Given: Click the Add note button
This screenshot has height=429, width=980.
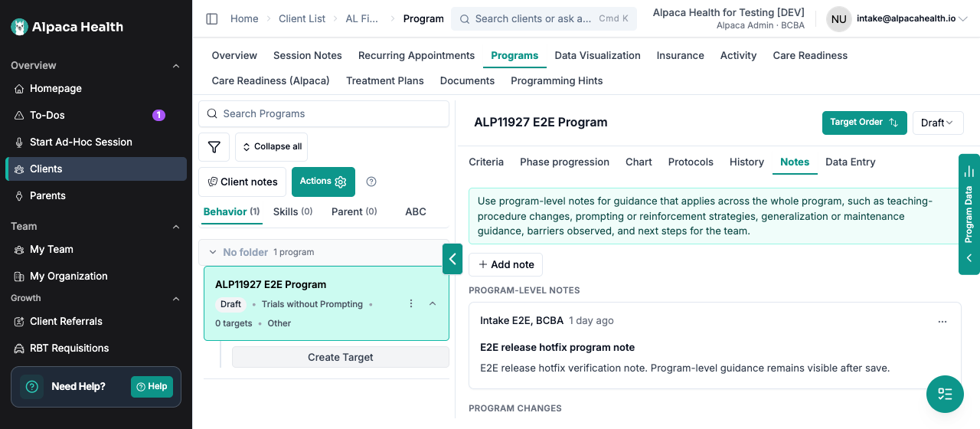Looking at the screenshot, I should (x=506, y=265).
